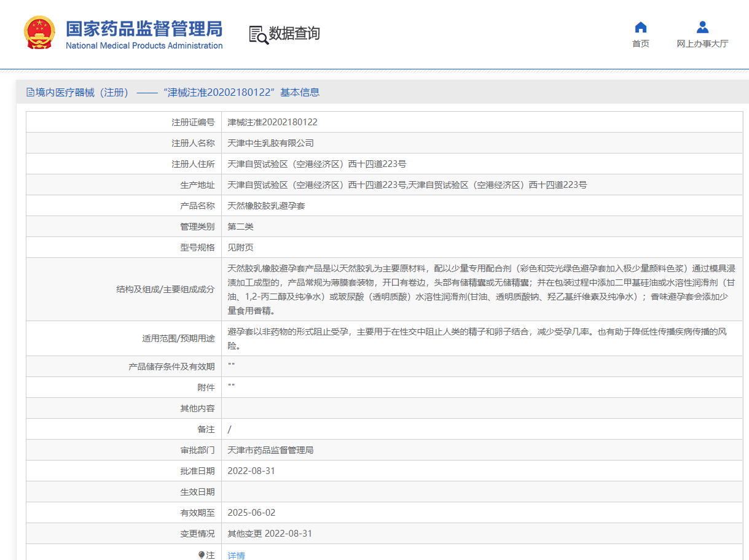Click the 注册人名称 label
This screenshot has height=560, width=749.
[x=193, y=143]
